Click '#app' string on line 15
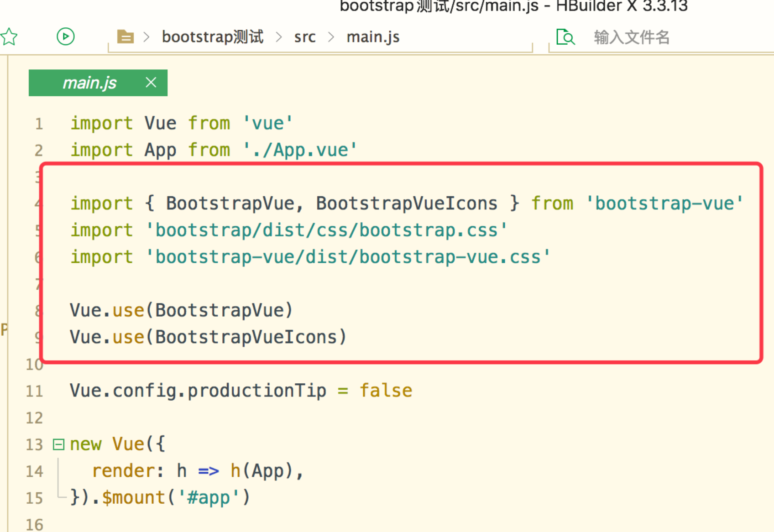 209,497
